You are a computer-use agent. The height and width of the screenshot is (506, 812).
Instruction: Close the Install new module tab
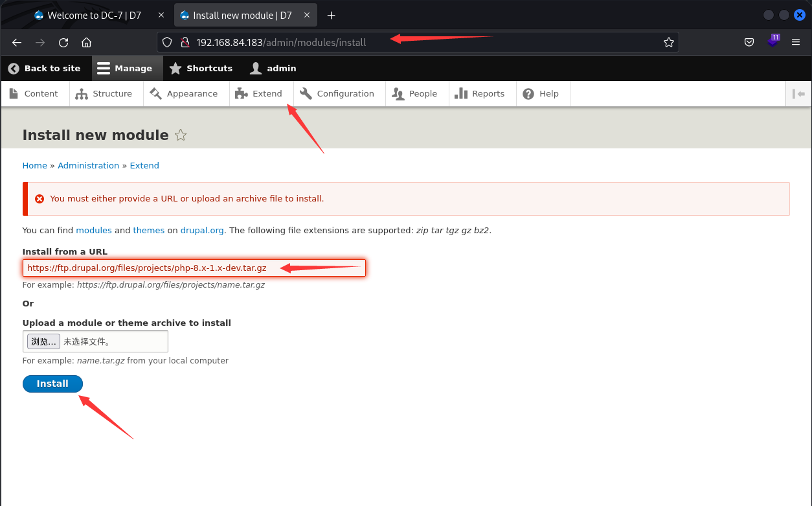coord(306,15)
